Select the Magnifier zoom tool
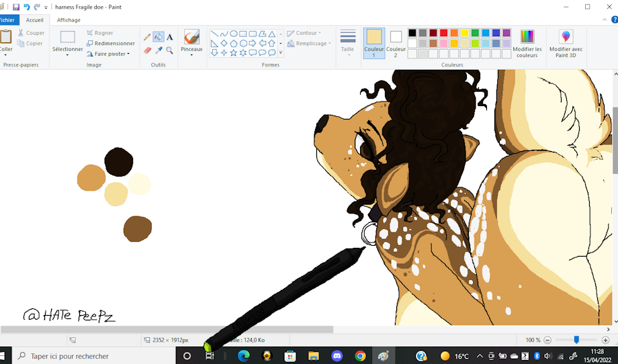 pos(170,50)
